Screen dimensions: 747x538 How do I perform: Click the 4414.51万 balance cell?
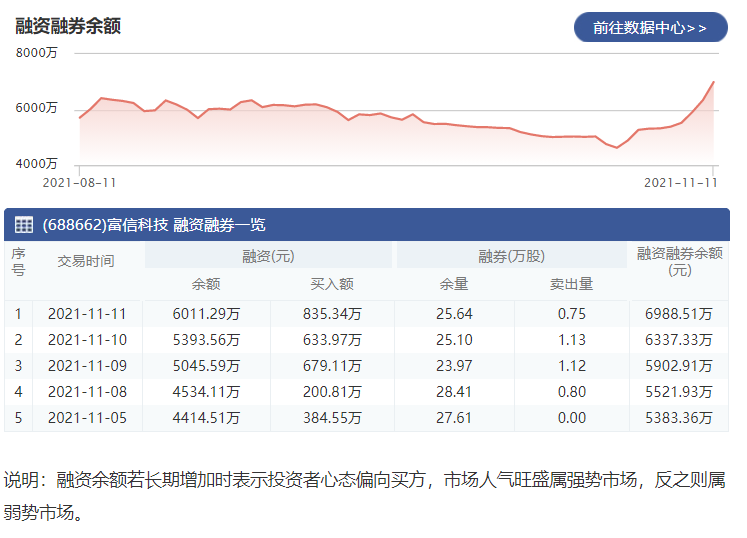(x=206, y=418)
